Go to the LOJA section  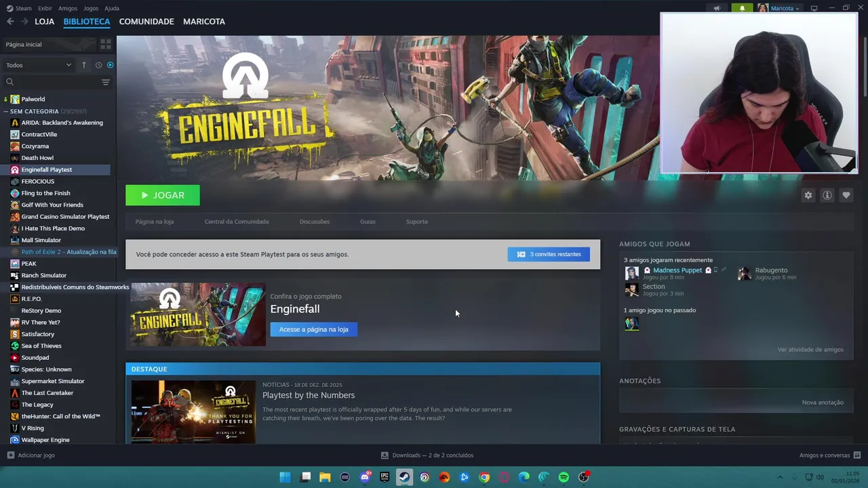[x=44, y=22]
